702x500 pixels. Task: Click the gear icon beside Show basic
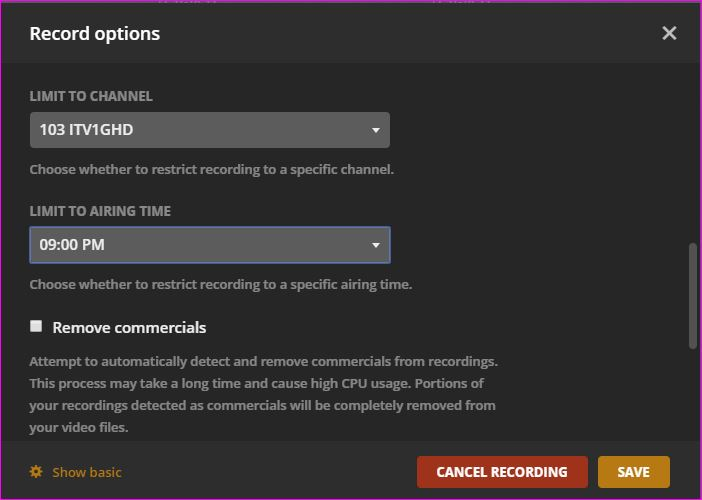pos(36,472)
